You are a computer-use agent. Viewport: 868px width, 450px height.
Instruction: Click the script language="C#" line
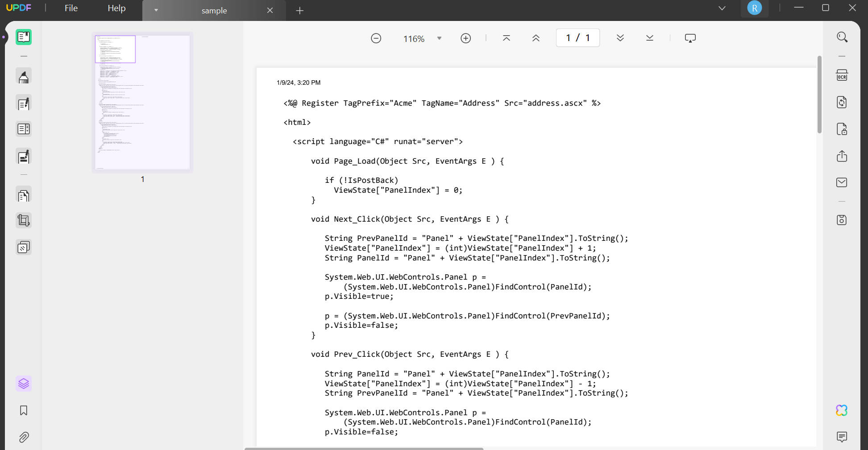378,141
